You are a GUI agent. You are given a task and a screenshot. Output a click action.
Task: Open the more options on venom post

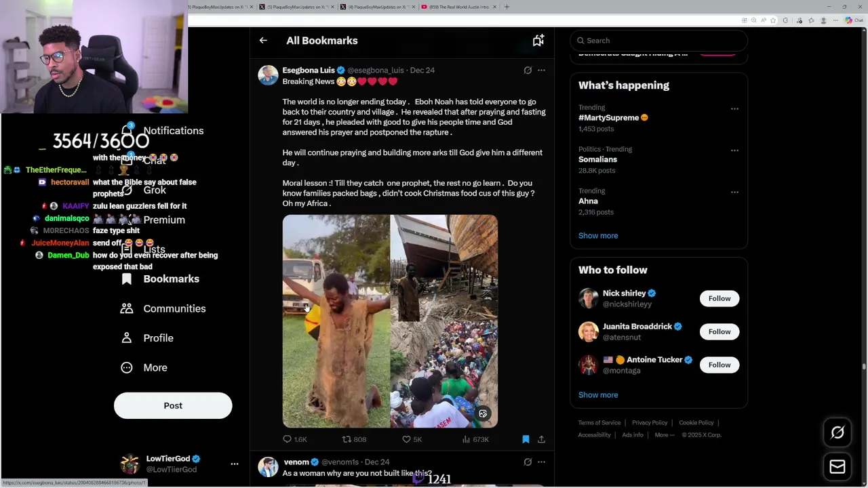tap(541, 462)
